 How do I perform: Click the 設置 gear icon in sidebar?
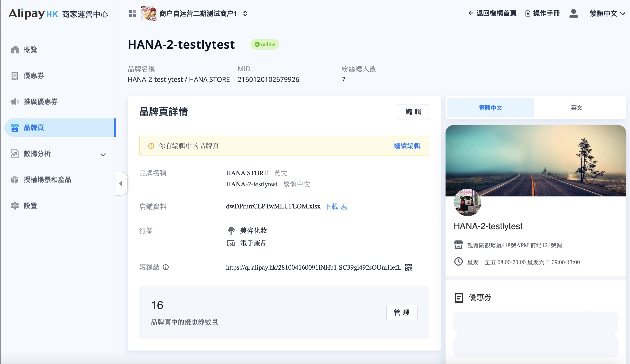15,206
